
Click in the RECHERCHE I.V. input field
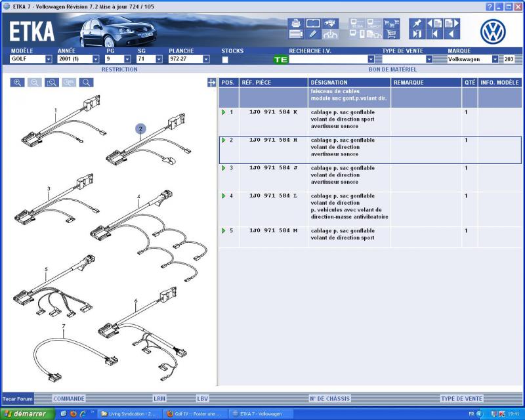click(328, 59)
